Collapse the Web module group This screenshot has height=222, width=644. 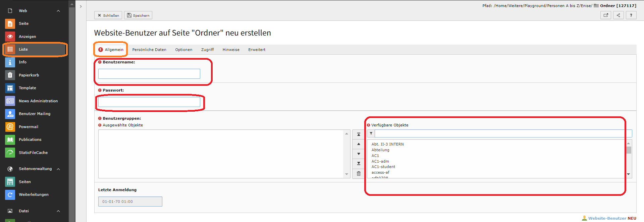coord(58,11)
